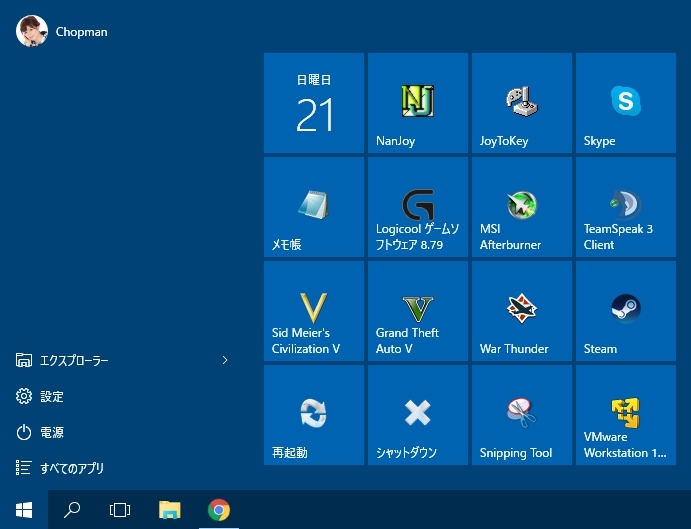Screen dimensions: 691x529
Task: Click 電源 power options
Action: click(x=52, y=432)
